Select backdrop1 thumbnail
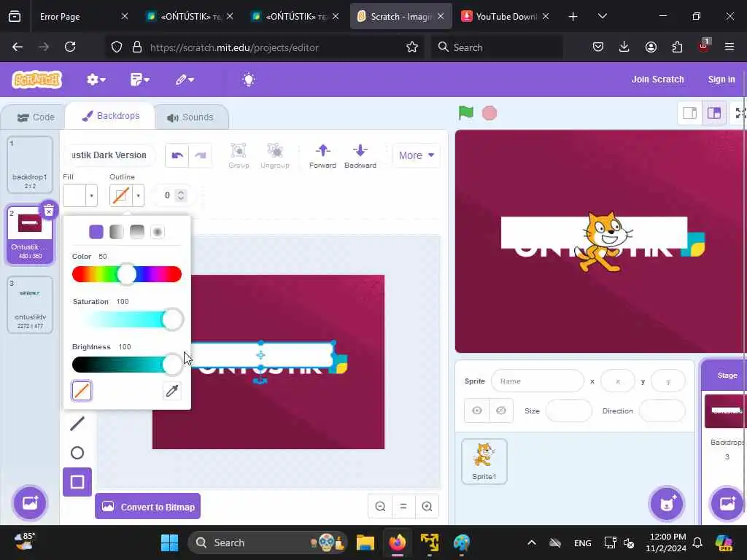Image resolution: width=747 pixels, height=560 pixels. (29, 164)
